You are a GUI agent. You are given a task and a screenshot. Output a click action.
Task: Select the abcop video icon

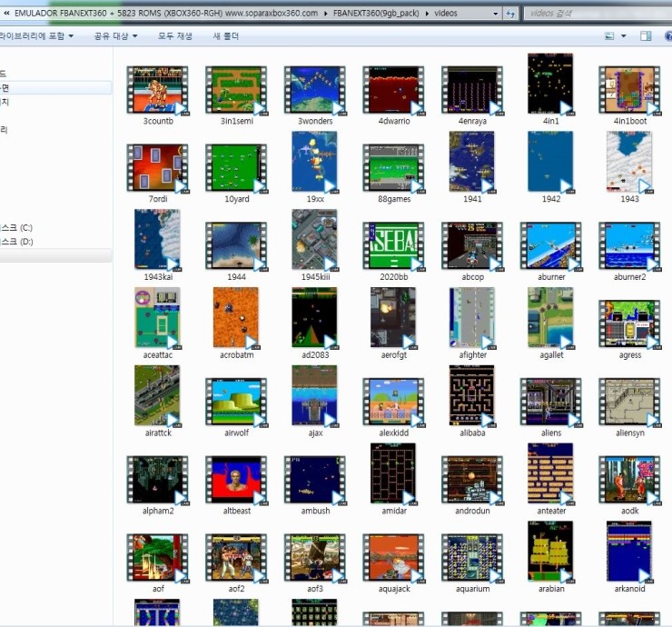472,246
